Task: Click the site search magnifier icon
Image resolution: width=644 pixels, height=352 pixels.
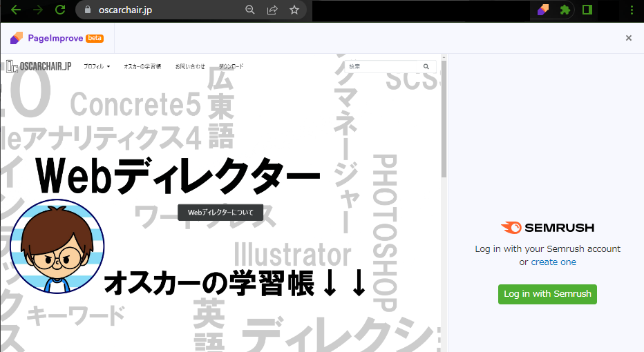Action: [x=426, y=67]
